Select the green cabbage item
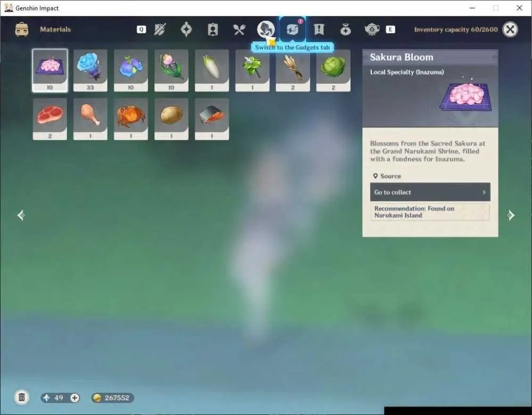This screenshot has height=415, width=532. 333,71
